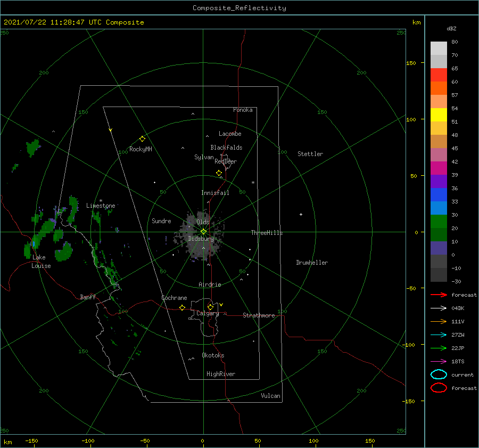Click the red forecast arrow legend icon
Screen dimensions: 479x448
click(x=439, y=295)
